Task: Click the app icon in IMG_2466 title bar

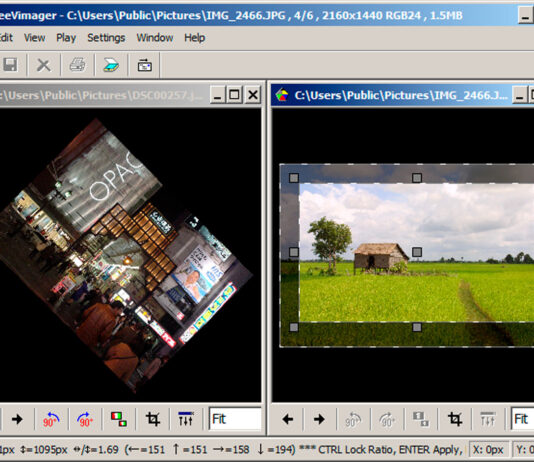Action: click(282, 95)
